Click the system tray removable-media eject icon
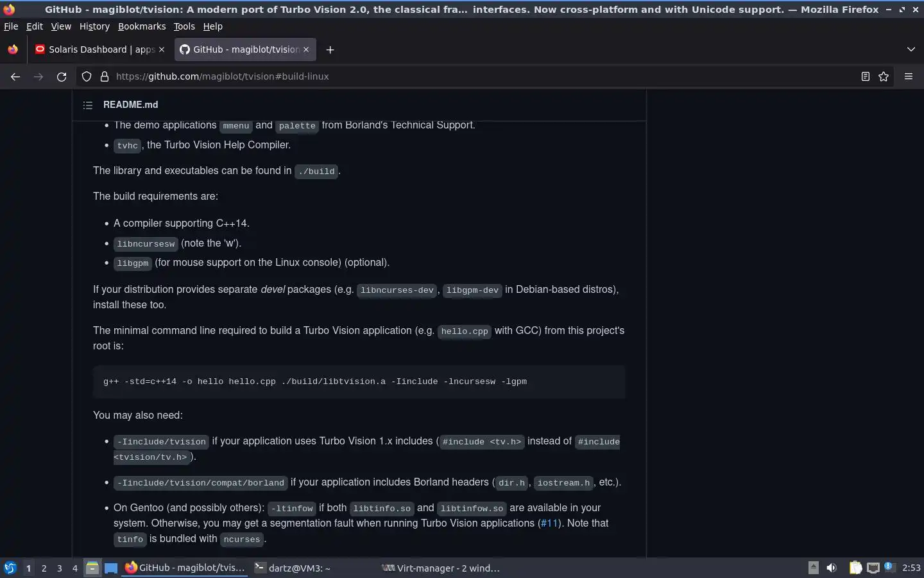 click(813, 567)
